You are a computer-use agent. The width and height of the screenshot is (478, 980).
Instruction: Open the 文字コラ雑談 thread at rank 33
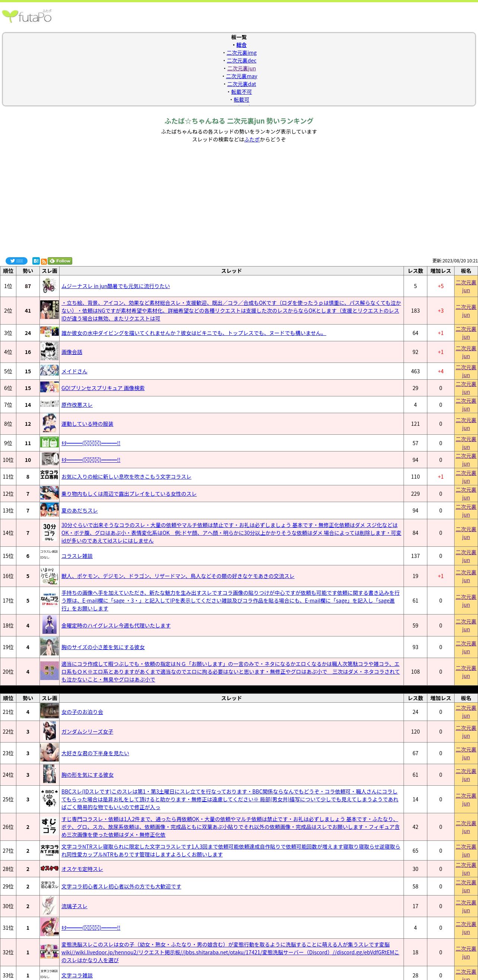[77, 976]
